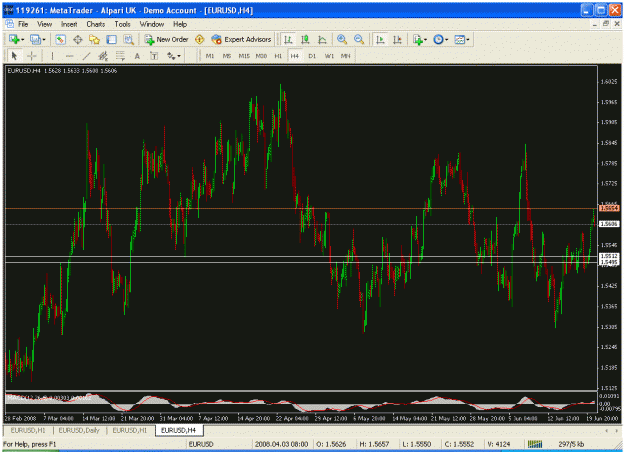This screenshot has width=625, height=452.
Task: Open the Data Window crosshair icon
Action: coord(78,39)
